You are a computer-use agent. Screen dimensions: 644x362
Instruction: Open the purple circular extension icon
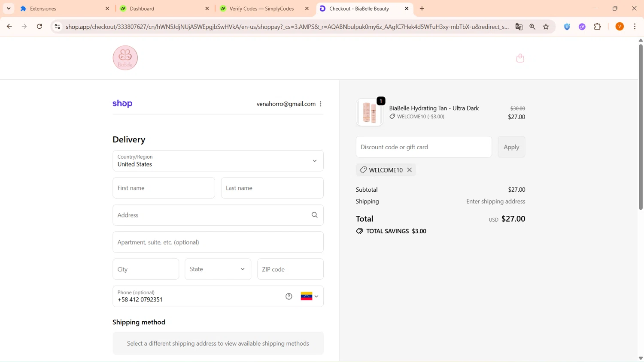[582, 27]
